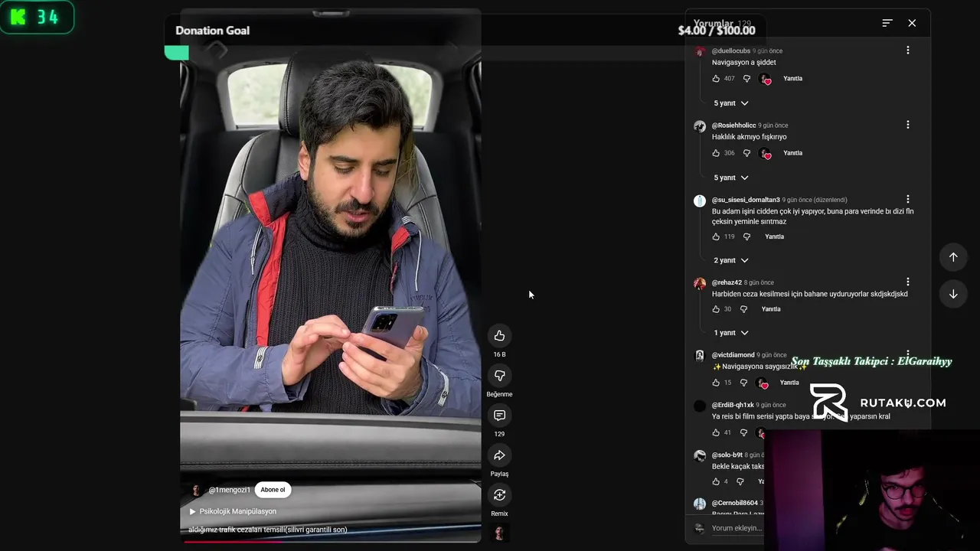Image resolution: width=980 pixels, height=551 pixels.
Task: Subscribe with the Abone ol button
Action: click(x=273, y=490)
